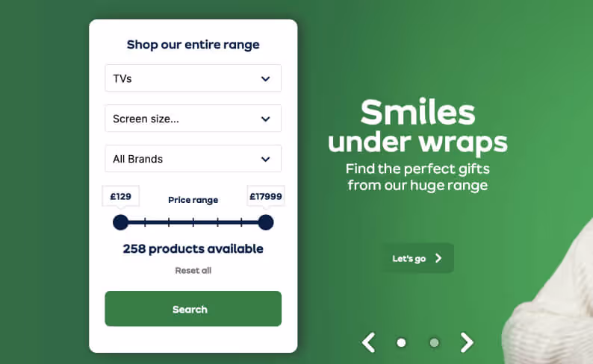Viewport: 593px width, 364px height.
Task: Click the Reset all link
Action: 193,270
